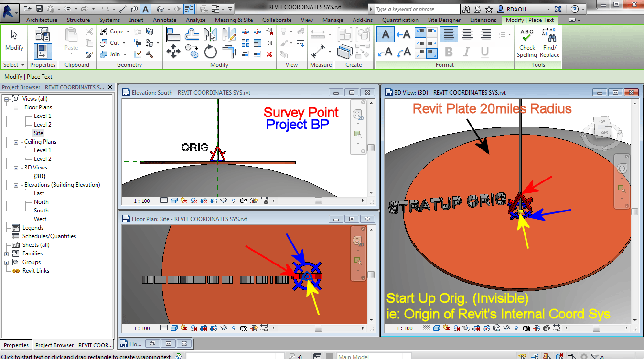644x359 pixels.
Task: Select Mirror - Pick Axis tool
Action: tap(211, 34)
